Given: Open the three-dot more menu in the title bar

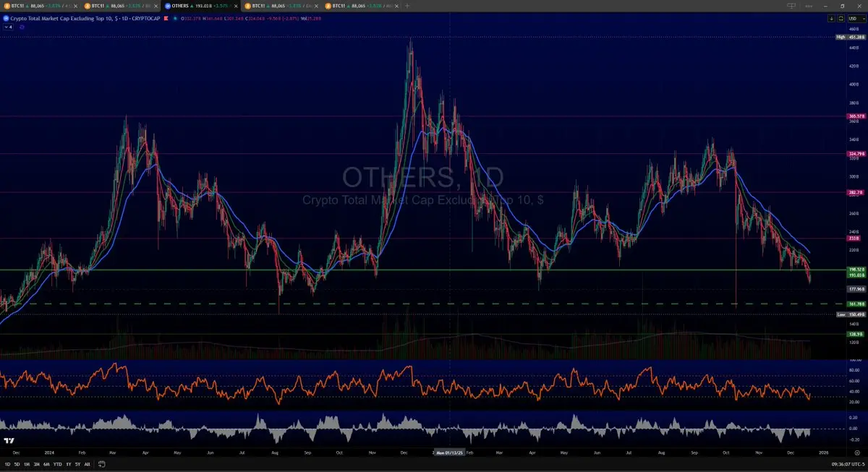Looking at the screenshot, I should click(x=809, y=5).
